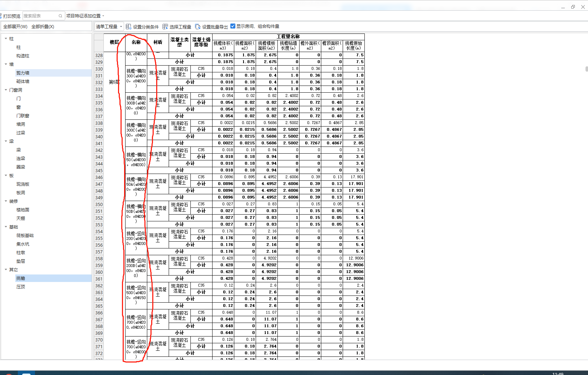Click row number 328
Screen dimensions: 588x375
point(99,56)
